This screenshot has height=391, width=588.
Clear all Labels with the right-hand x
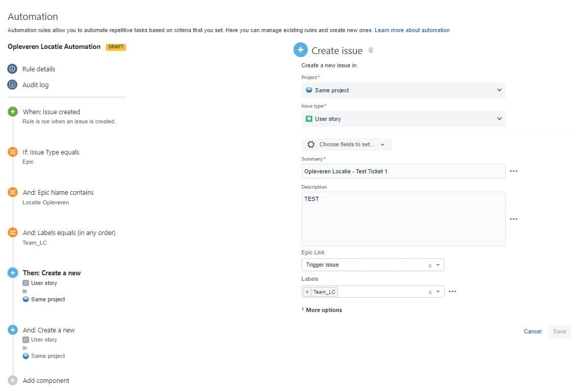[x=430, y=292]
